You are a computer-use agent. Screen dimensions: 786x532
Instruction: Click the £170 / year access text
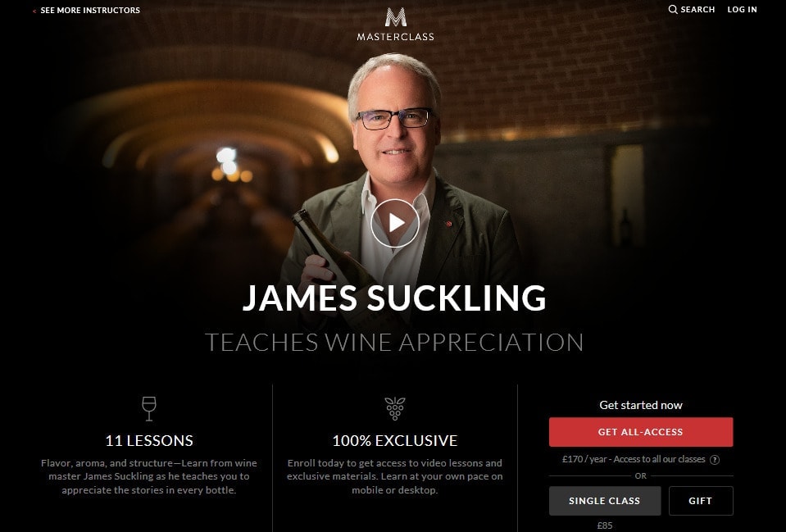(x=634, y=459)
